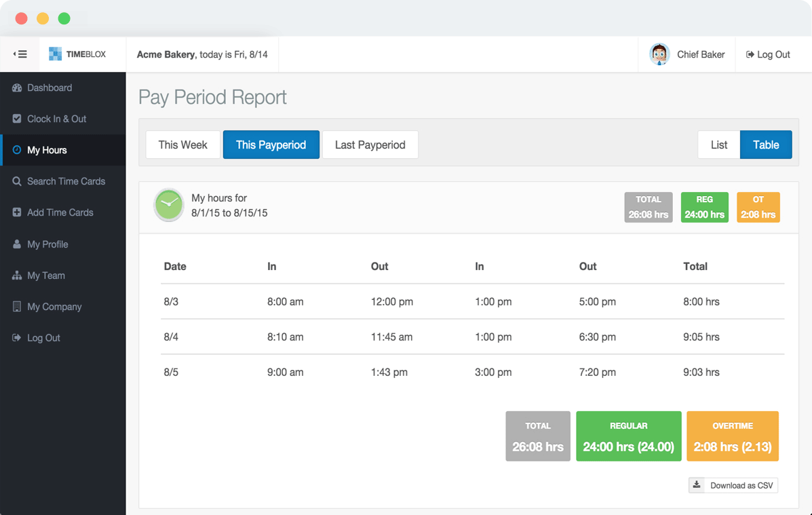Switch the report to Table view
The height and width of the screenshot is (515, 812).
point(766,145)
